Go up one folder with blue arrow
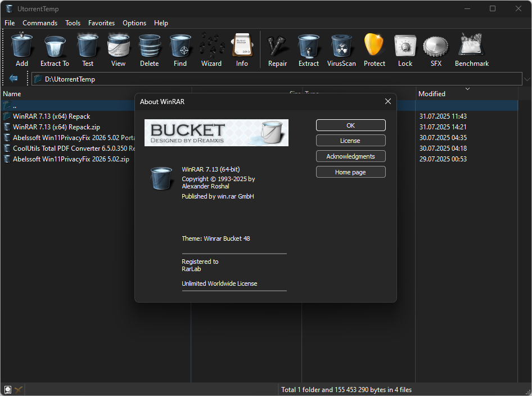 pyautogui.click(x=13, y=78)
